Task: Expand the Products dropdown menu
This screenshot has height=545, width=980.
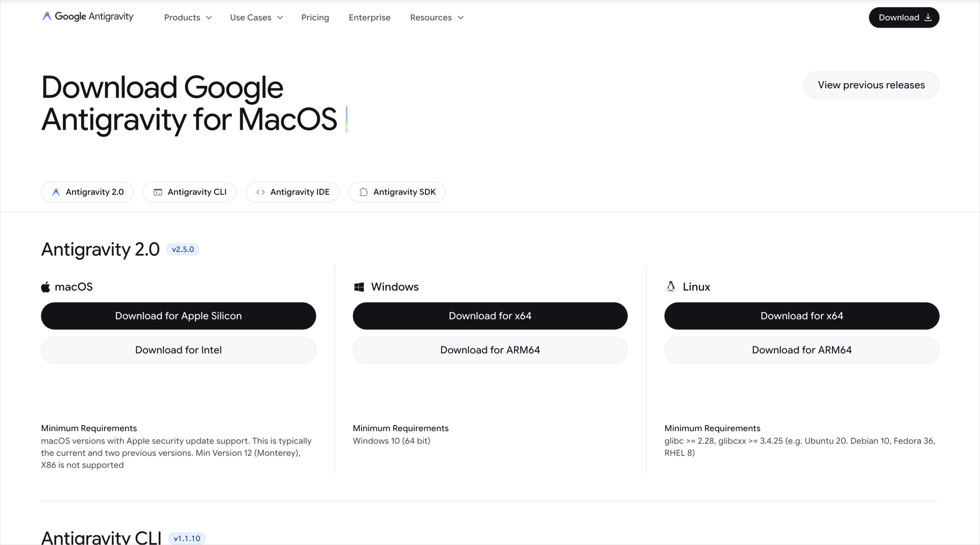Action: (x=188, y=17)
